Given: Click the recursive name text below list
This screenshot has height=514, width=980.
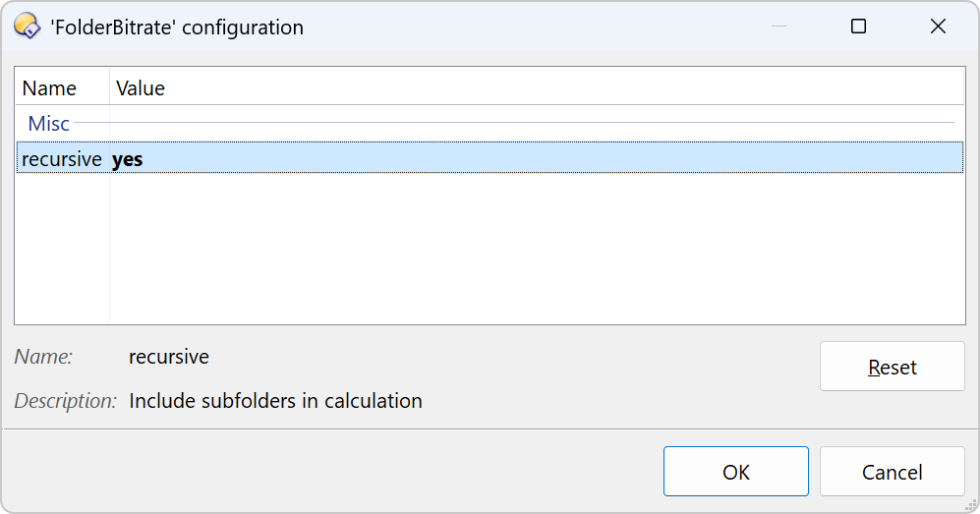Looking at the screenshot, I should coord(169,357).
